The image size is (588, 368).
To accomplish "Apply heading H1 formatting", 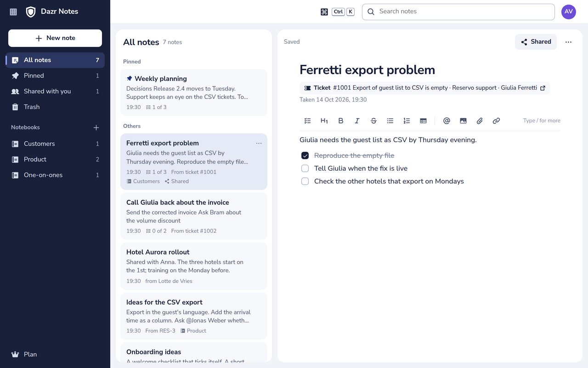I will tap(324, 121).
